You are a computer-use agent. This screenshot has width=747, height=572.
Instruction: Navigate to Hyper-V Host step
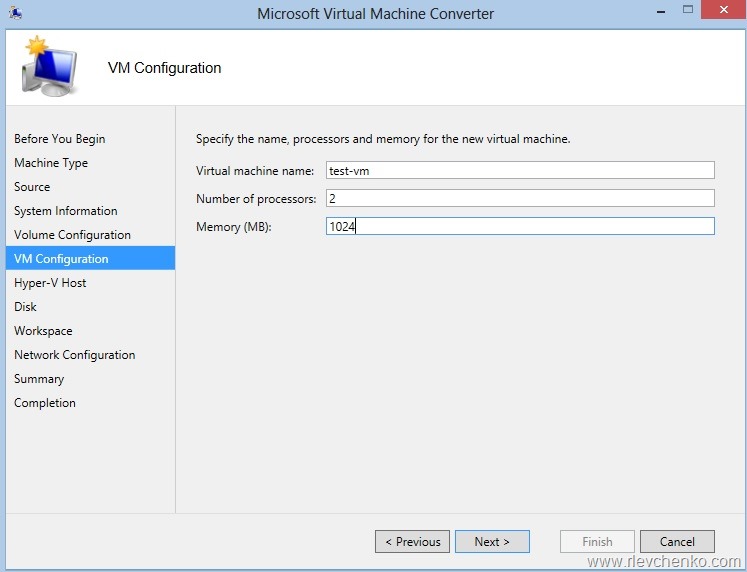click(x=50, y=283)
